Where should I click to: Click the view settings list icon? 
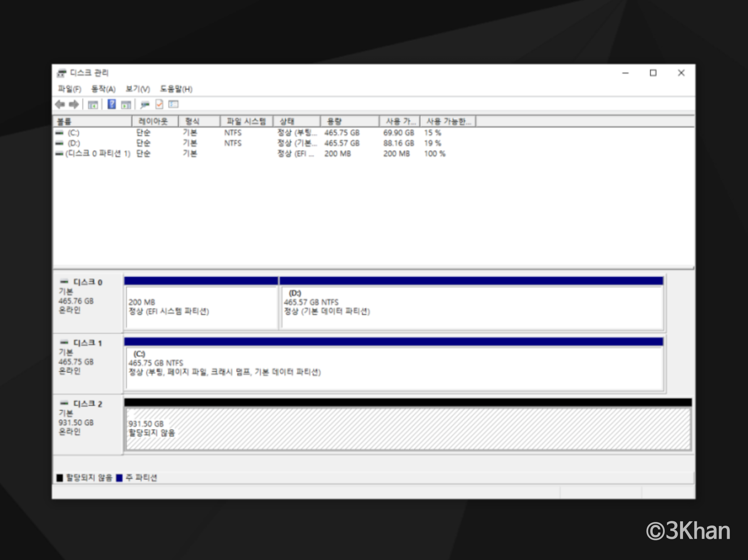click(173, 104)
